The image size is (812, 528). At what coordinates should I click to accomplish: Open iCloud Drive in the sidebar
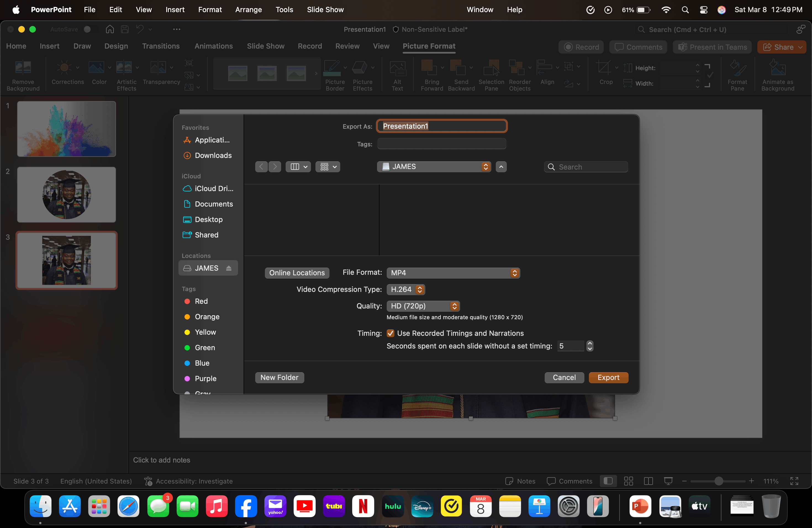click(213, 189)
